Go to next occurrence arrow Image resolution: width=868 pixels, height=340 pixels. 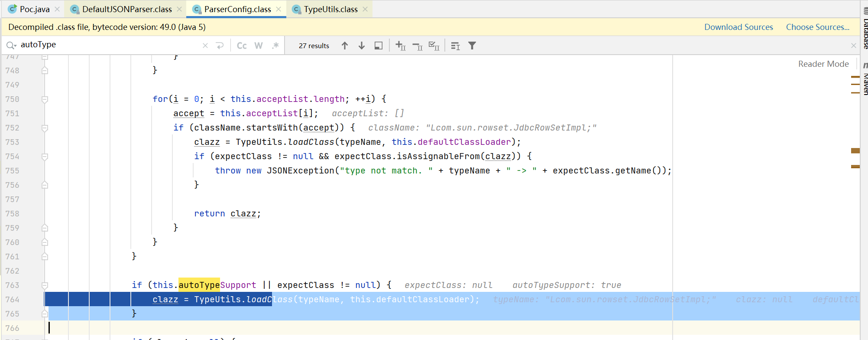362,46
